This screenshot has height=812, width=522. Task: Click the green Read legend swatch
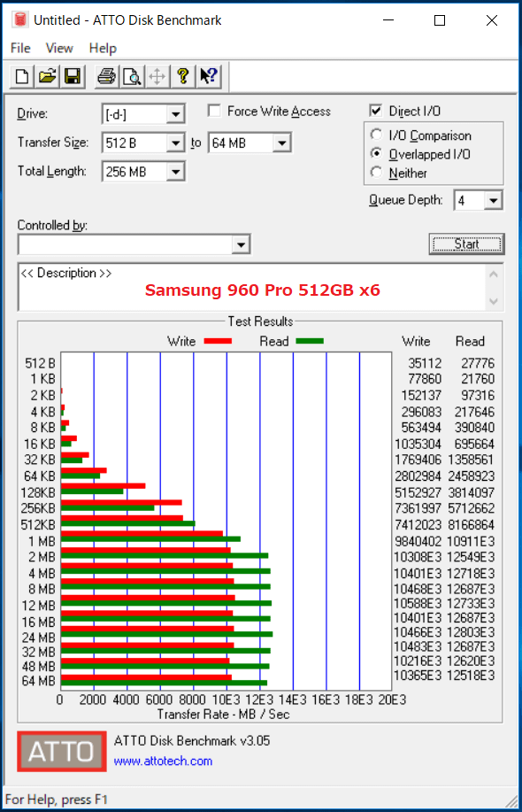[310, 341]
